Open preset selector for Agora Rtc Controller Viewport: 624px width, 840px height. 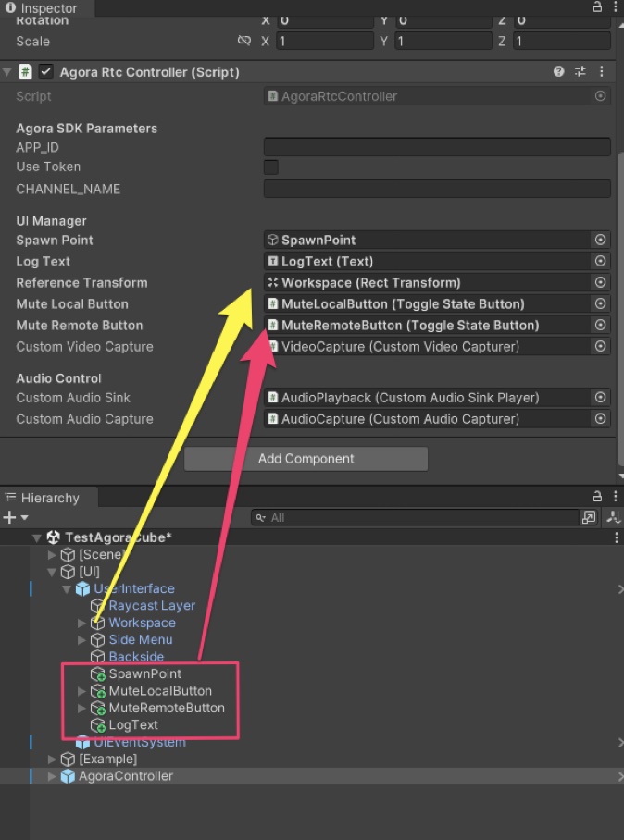580,72
